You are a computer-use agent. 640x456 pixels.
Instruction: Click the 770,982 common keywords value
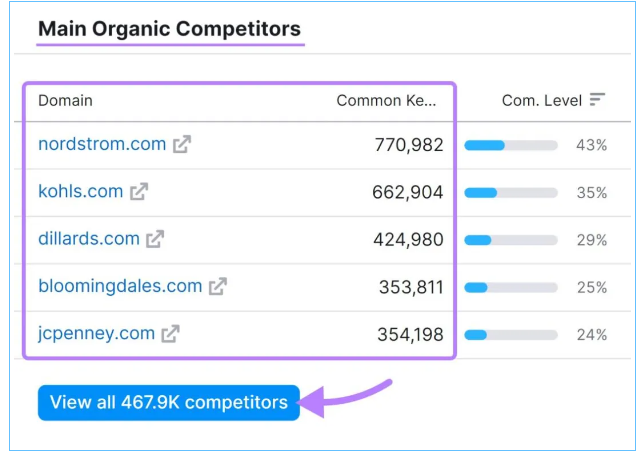[x=409, y=145]
